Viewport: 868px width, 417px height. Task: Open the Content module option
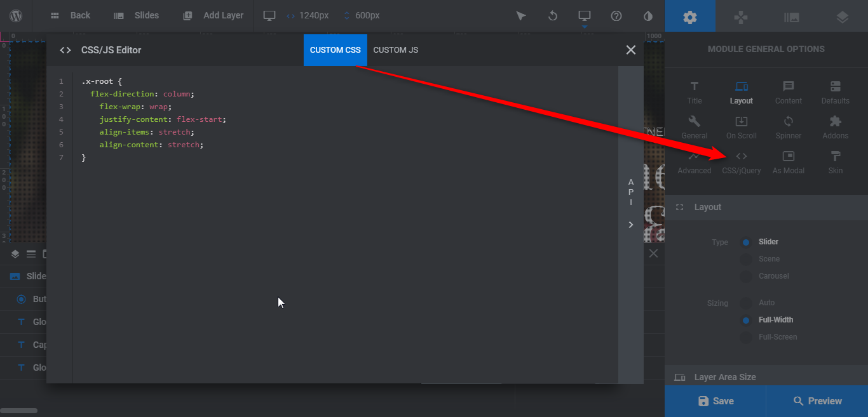[789, 93]
